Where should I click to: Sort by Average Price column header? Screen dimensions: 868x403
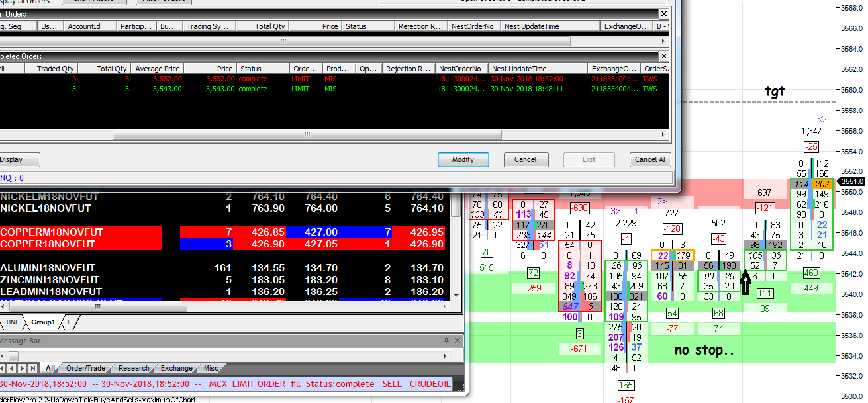click(158, 69)
